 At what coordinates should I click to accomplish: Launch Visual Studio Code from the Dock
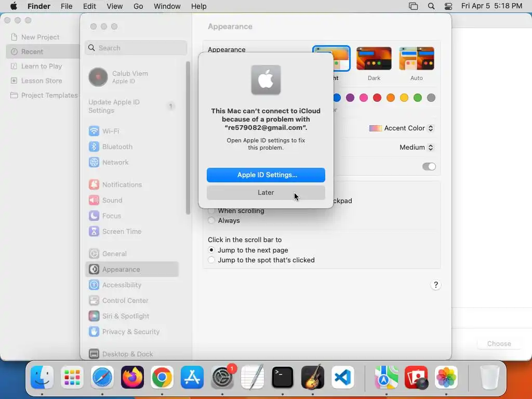pos(342,377)
